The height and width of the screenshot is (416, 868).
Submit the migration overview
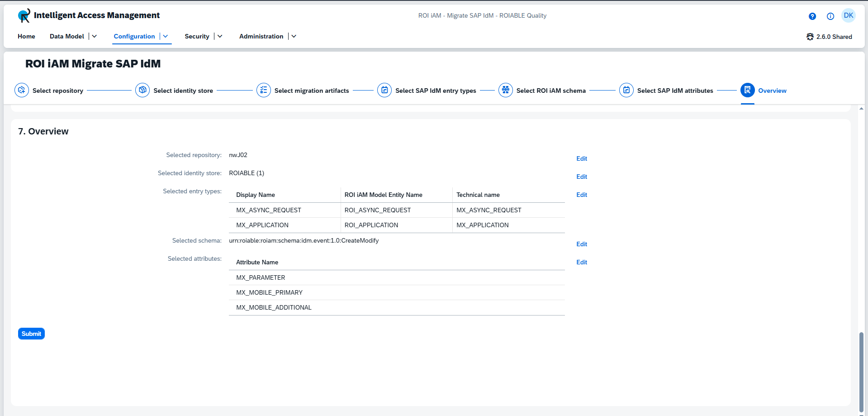point(31,334)
